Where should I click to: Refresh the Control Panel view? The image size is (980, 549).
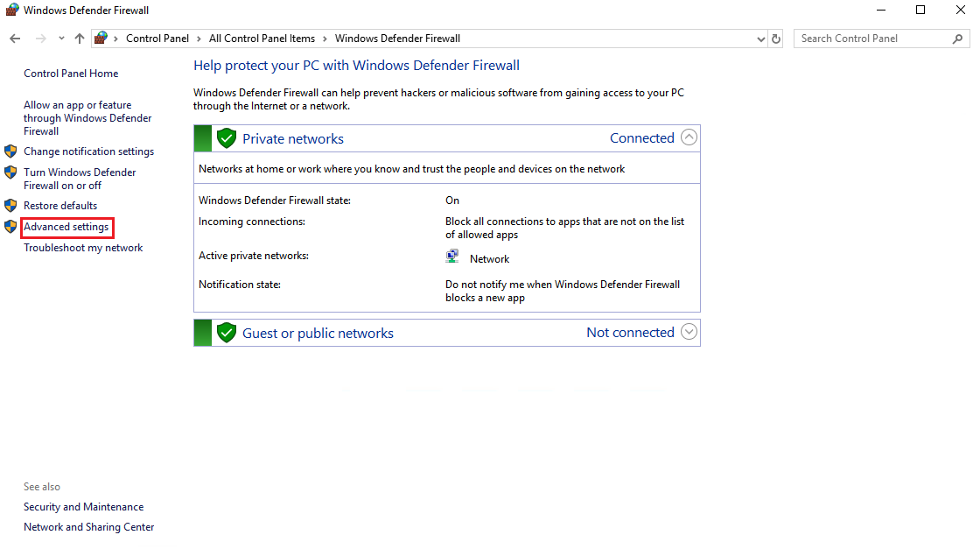(x=776, y=39)
